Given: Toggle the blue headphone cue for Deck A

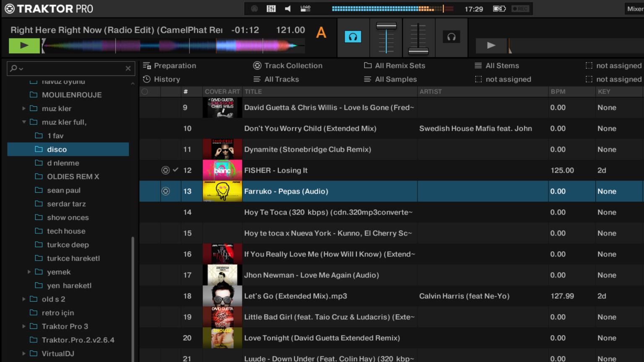Looking at the screenshot, I should [x=353, y=37].
